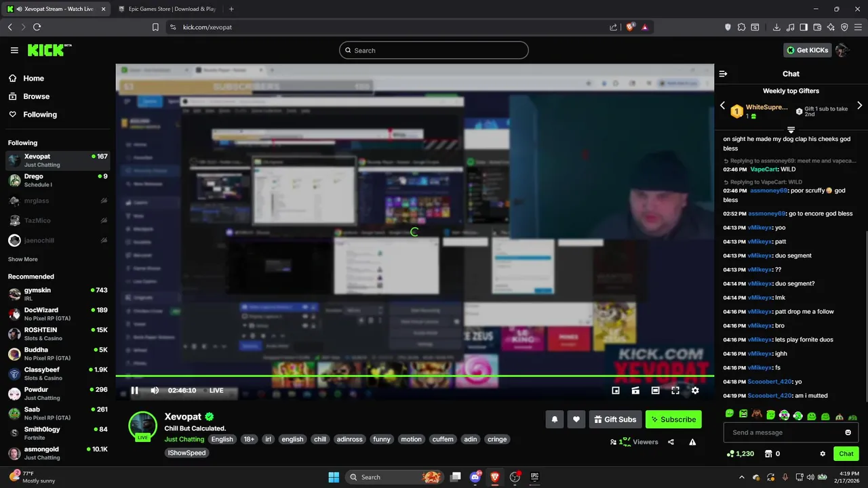
Task: Seek on the video progress bar
Action: [x=414, y=376]
